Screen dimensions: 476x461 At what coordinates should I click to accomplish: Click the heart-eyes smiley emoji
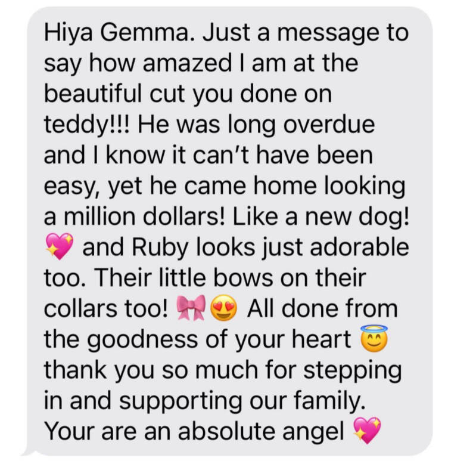click(224, 308)
